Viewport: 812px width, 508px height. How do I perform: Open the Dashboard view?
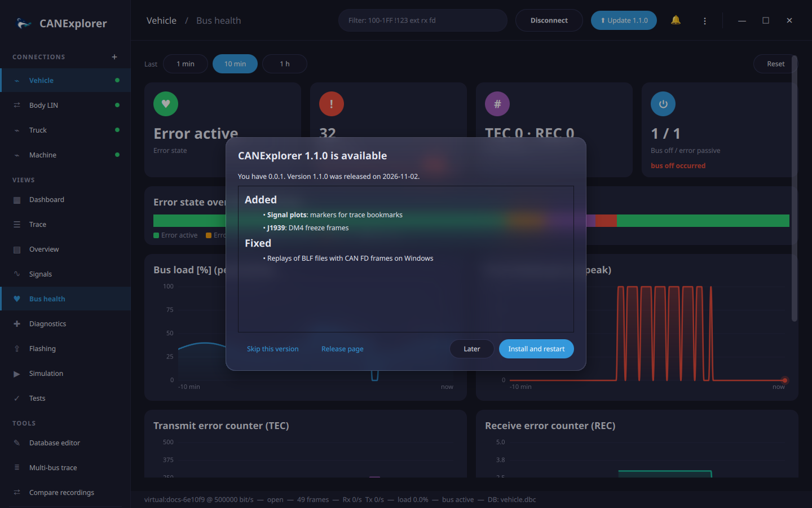coord(65,200)
